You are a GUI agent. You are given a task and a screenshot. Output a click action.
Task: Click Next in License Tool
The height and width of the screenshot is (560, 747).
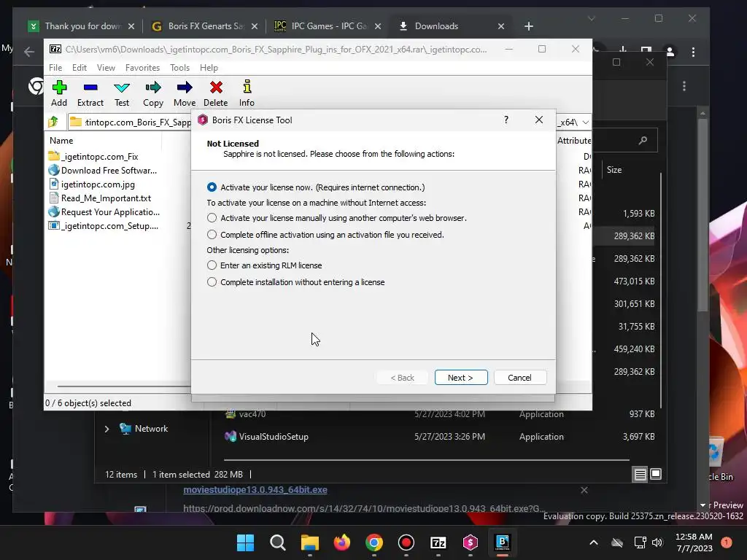coord(461,378)
